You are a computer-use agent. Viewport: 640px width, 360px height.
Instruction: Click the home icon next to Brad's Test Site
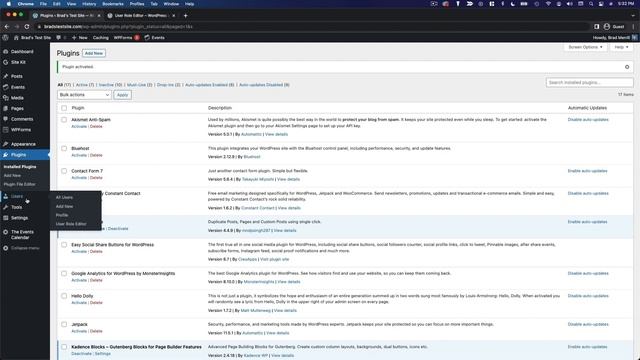point(16,38)
